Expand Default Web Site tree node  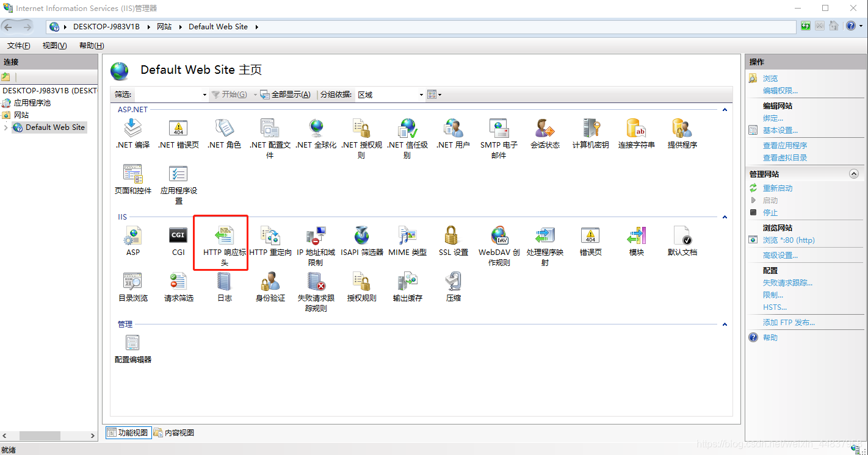(x=6, y=127)
